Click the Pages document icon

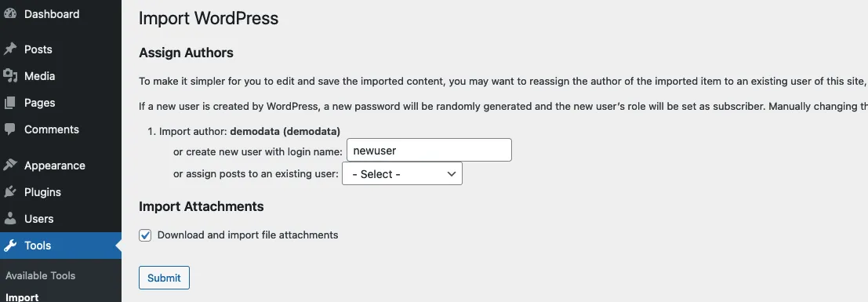pos(10,103)
